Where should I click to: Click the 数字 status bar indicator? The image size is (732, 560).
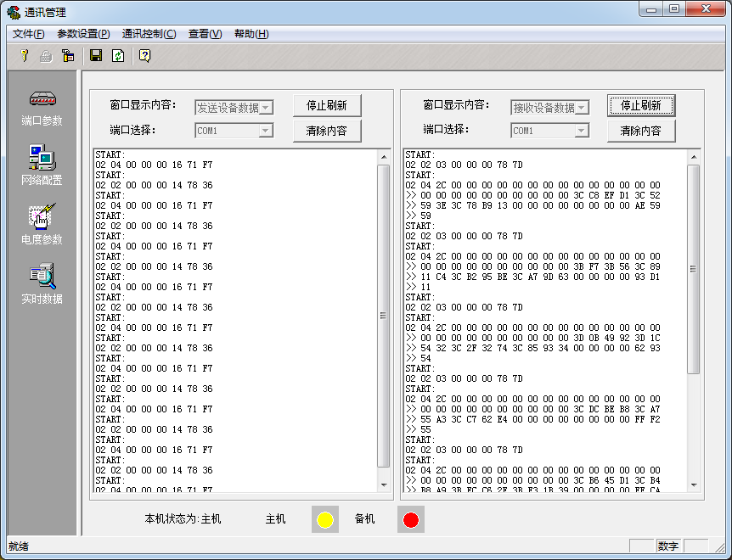click(x=668, y=546)
